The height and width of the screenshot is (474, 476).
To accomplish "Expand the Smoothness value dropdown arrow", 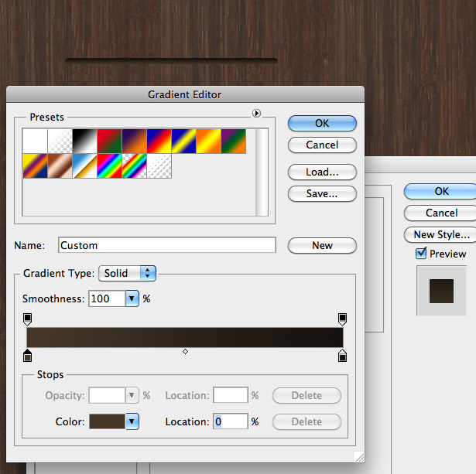I will (132, 298).
